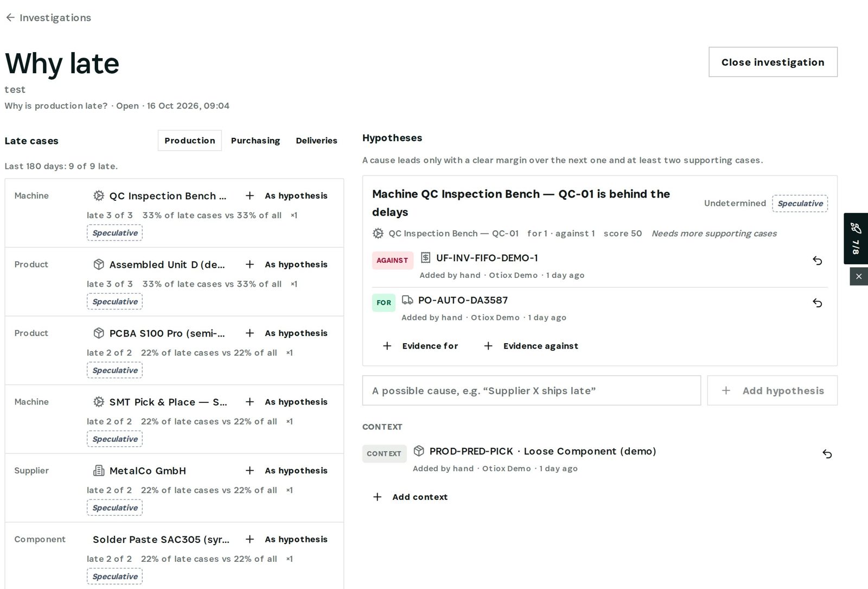Image resolution: width=868 pixels, height=589 pixels.
Task: Add MetalCo GmbH as hypothesis
Action: 286,471
